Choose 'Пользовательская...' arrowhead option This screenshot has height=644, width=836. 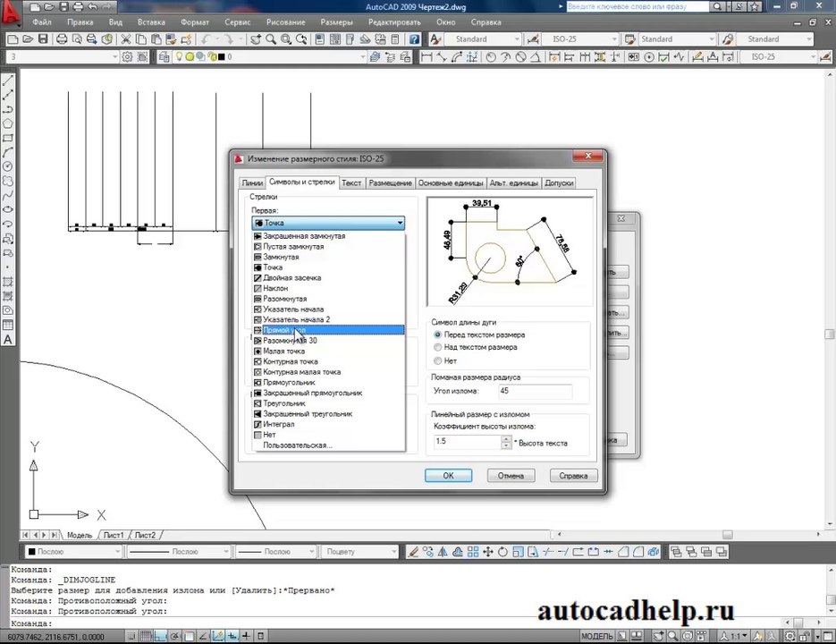(x=328, y=445)
